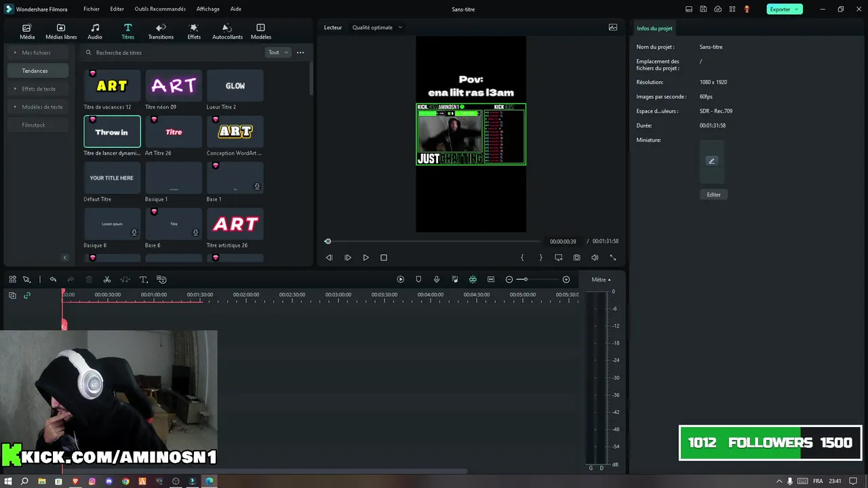Click the preview volume speaker icon
The image size is (868, 488).
point(595,258)
